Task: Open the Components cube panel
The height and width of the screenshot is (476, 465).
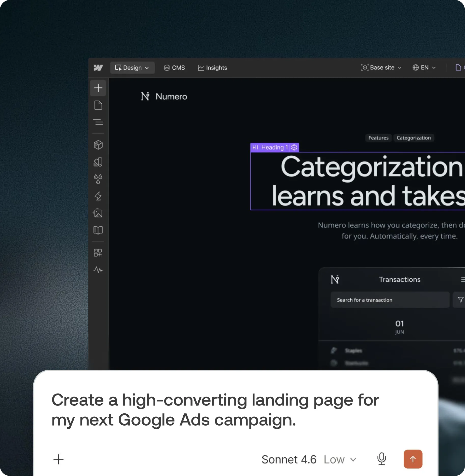Action: coord(98,145)
